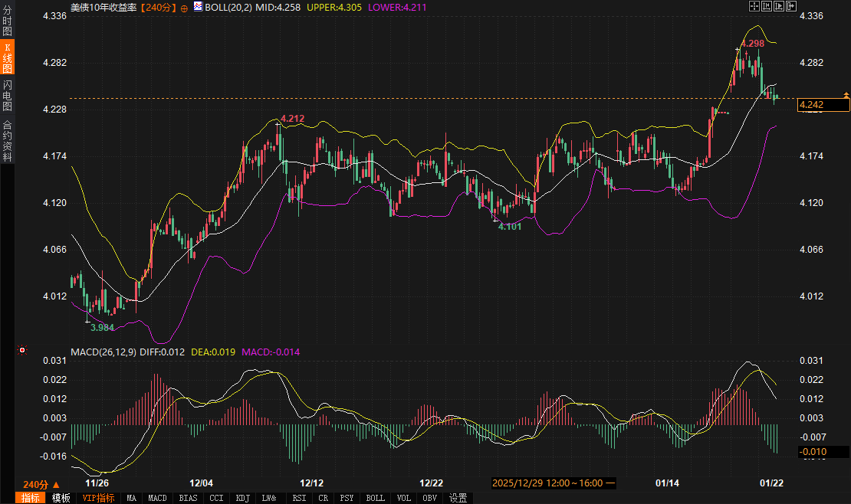
Task: Open 设置 in the indicator bar
Action: 458,498
